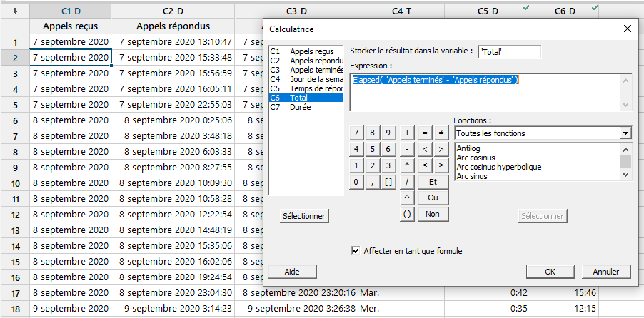Click the multiply asterisk button
Viewport: 644px width, 318px height.
(x=407, y=165)
